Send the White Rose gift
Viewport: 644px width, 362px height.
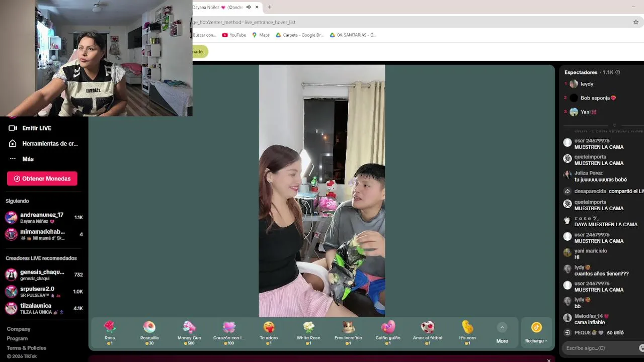308,333
